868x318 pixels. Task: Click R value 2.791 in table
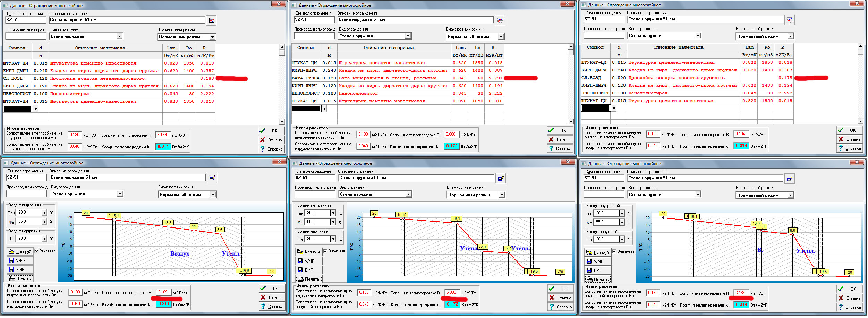(495, 78)
